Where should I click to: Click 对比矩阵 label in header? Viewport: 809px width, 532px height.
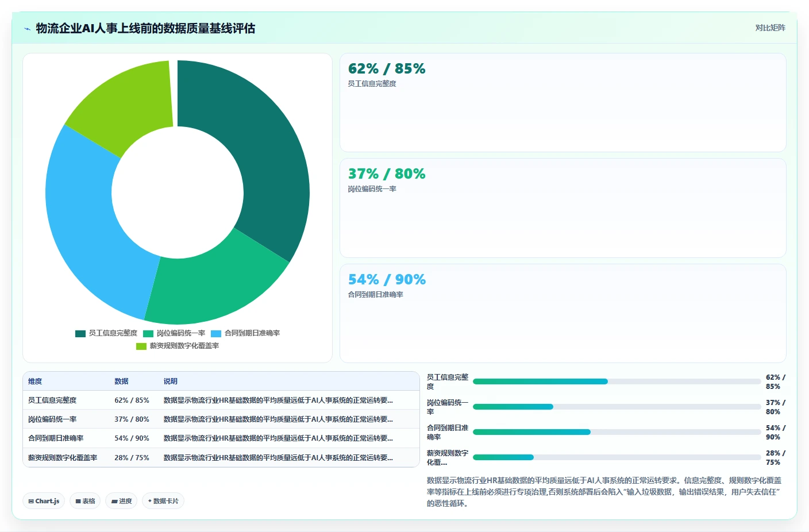[x=770, y=28]
